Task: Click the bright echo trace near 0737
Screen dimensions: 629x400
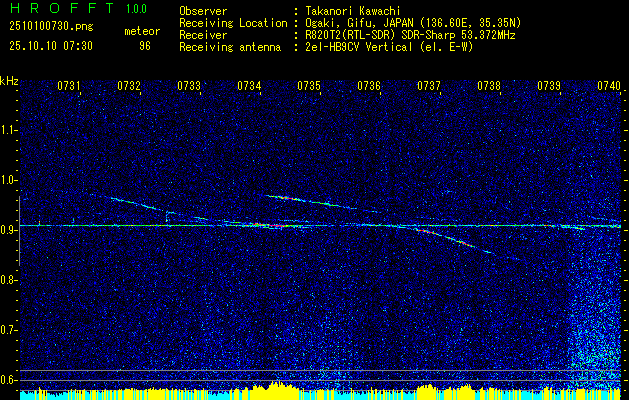Action: coord(453,239)
